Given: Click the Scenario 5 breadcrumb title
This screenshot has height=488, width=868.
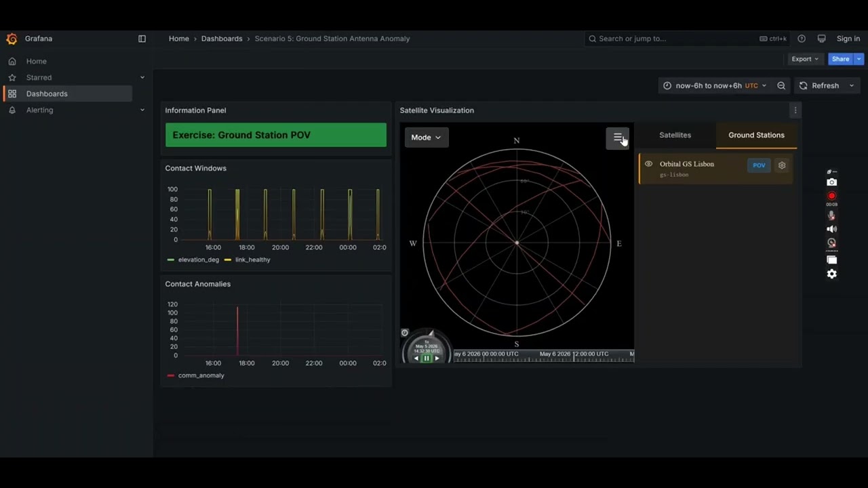Looking at the screenshot, I should point(332,39).
